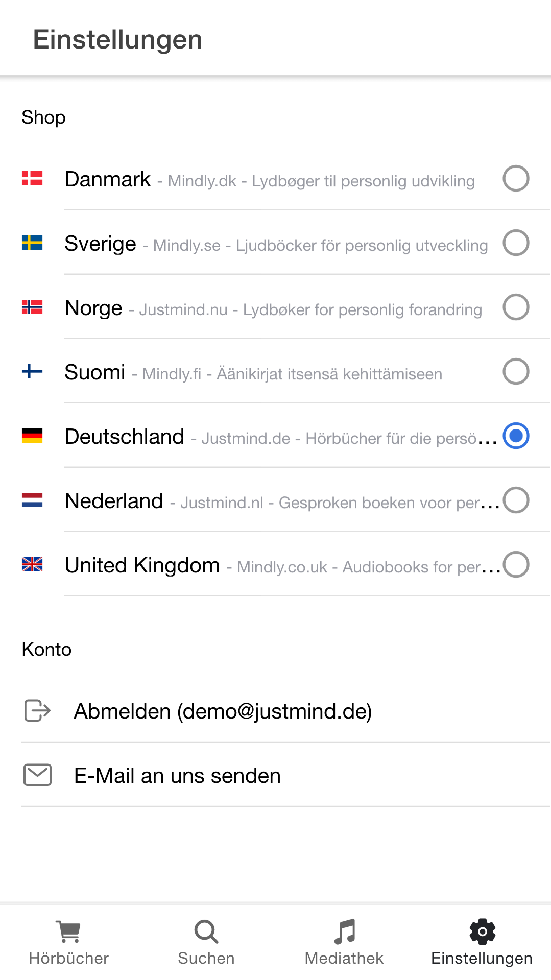Select the Nederland radio button
551x980 pixels.
[516, 500]
